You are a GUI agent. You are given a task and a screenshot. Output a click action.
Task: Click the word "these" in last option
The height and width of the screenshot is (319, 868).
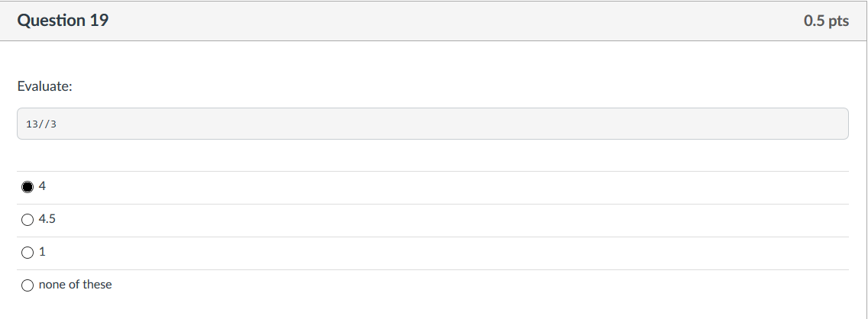[x=98, y=284]
